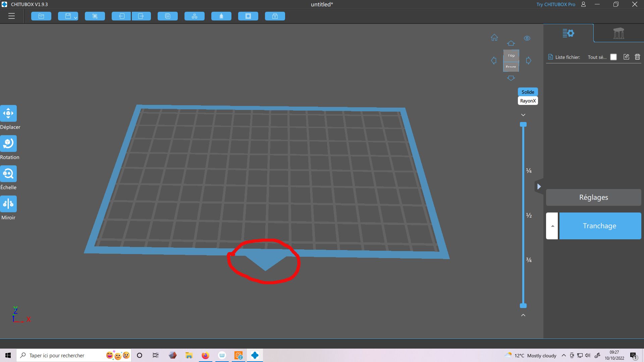
Task: Open the hamburger main menu
Action: (x=11, y=16)
